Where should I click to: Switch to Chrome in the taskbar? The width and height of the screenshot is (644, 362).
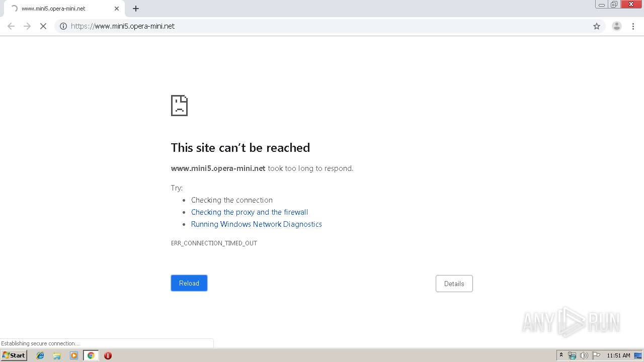pos(91,355)
